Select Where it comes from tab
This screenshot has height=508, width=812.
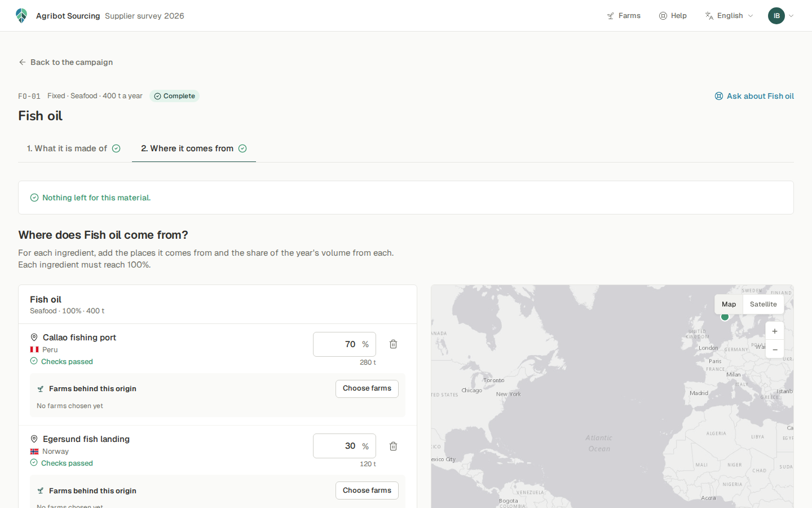pyautogui.click(x=194, y=148)
